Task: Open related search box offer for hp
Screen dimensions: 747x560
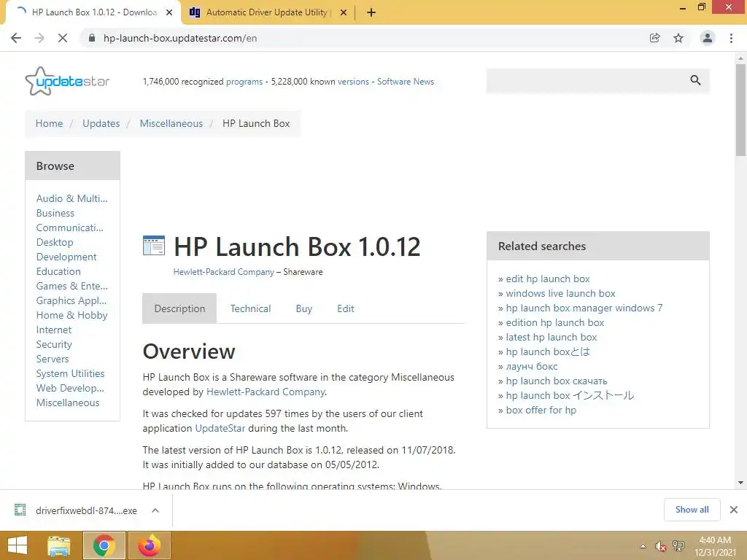Action: [541, 410]
